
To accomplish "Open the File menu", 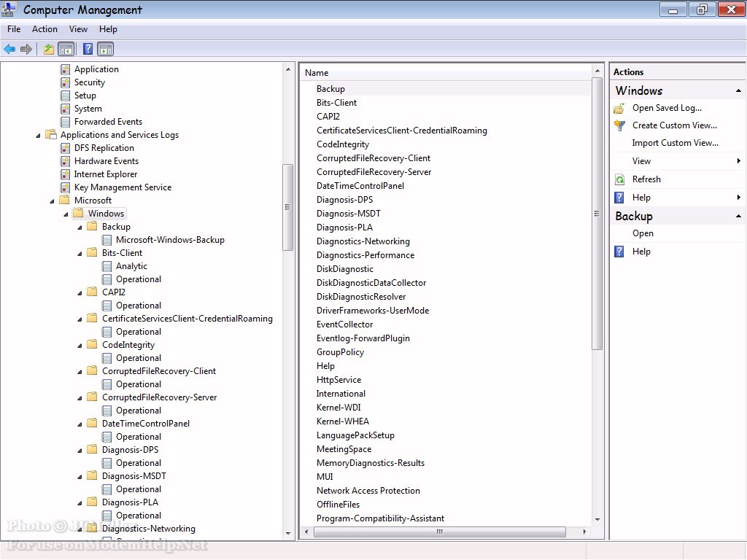I will coord(14,29).
